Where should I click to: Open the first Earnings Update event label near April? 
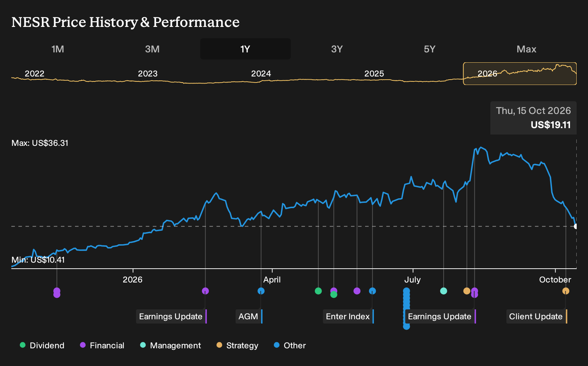[171, 316]
